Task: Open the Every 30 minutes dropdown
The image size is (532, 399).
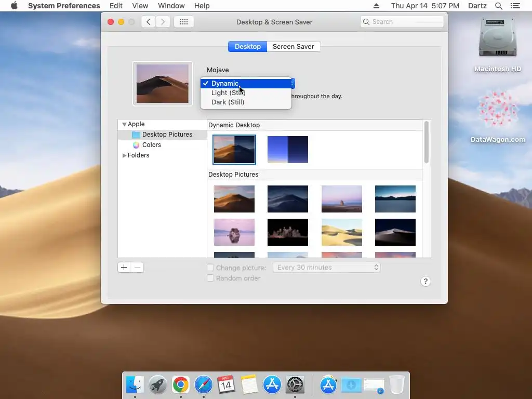Action: (326, 268)
